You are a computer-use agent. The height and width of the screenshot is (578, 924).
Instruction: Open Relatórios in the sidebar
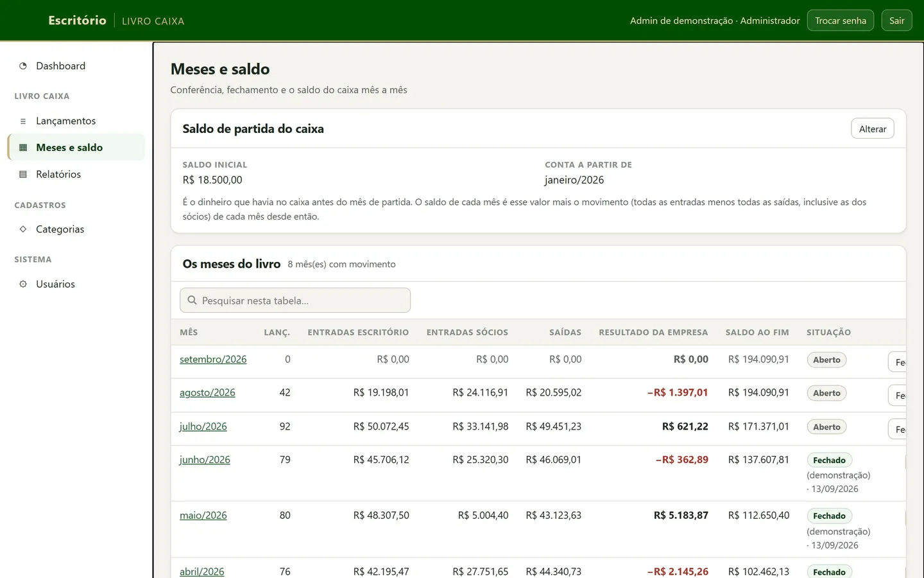pos(76,175)
